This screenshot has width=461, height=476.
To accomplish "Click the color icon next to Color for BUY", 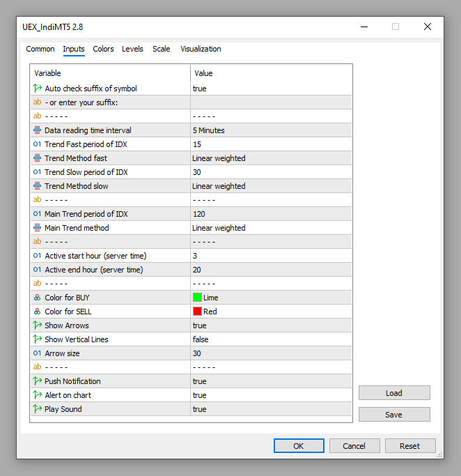I will point(38,298).
